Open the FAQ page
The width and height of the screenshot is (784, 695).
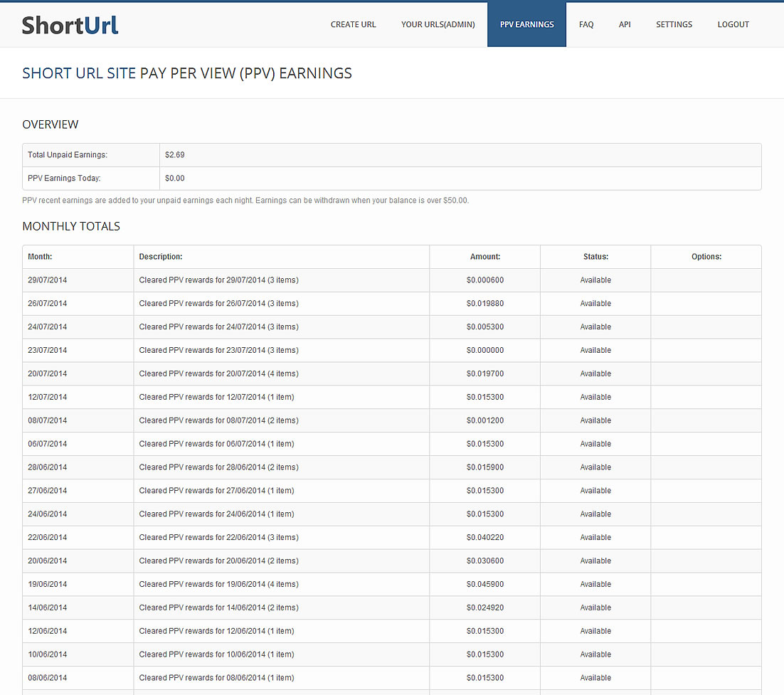click(x=586, y=25)
